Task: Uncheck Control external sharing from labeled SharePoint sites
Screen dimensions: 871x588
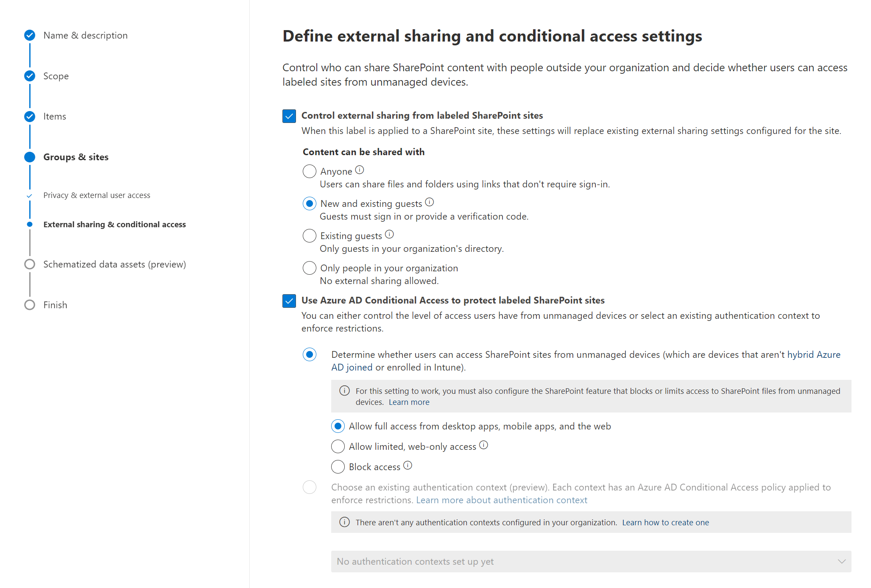Action: [x=289, y=116]
